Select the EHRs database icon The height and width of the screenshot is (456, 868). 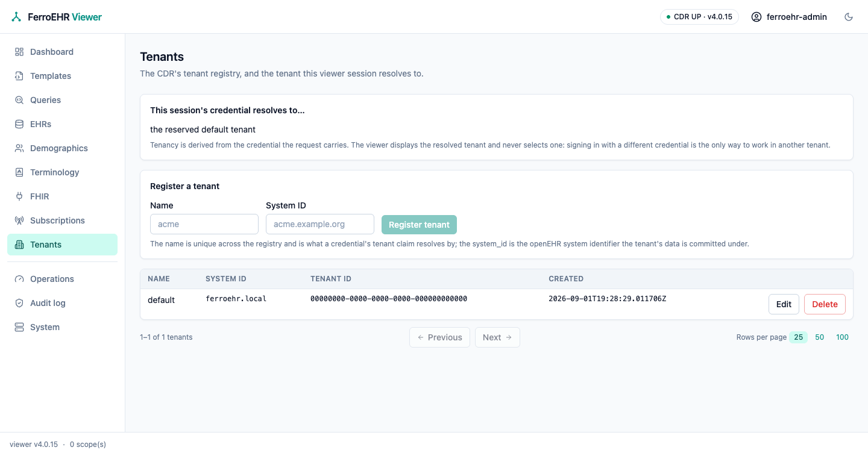pyautogui.click(x=19, y=124)
